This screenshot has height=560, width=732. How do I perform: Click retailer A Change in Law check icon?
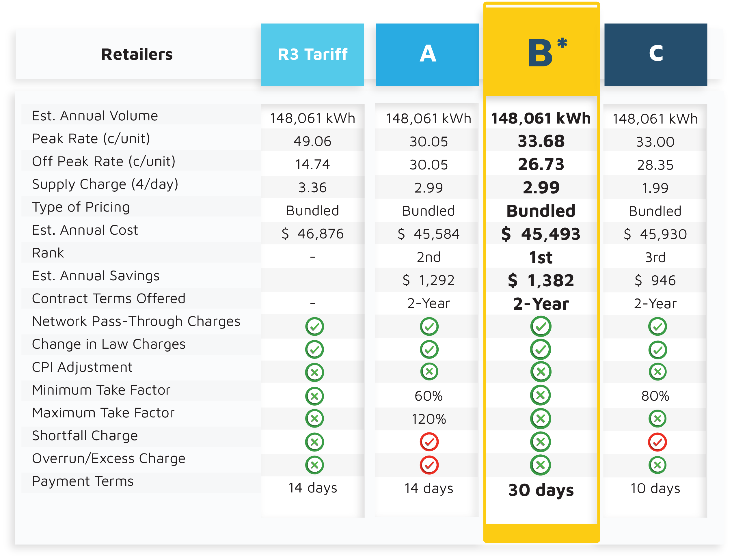tap(429, 349)
